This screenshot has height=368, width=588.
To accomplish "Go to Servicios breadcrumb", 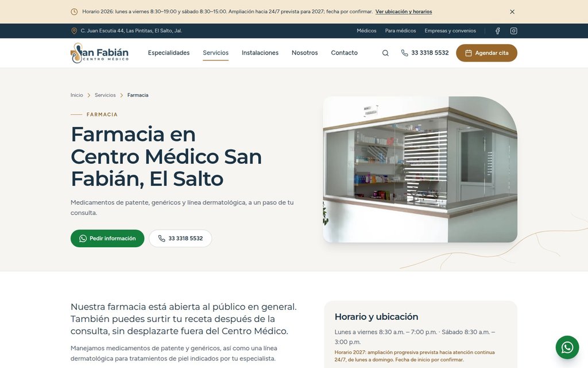I will (105, 95).
